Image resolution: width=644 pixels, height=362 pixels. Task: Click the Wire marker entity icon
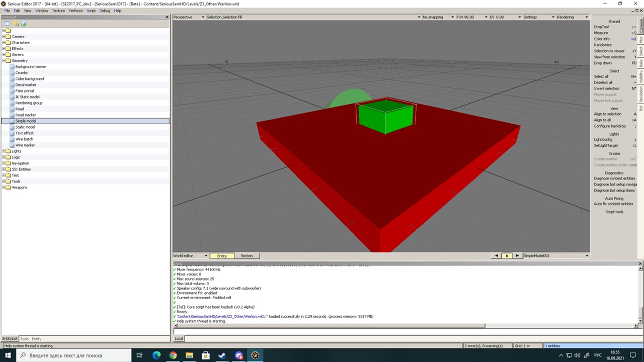pyautogui.click(x=12, y=145)
